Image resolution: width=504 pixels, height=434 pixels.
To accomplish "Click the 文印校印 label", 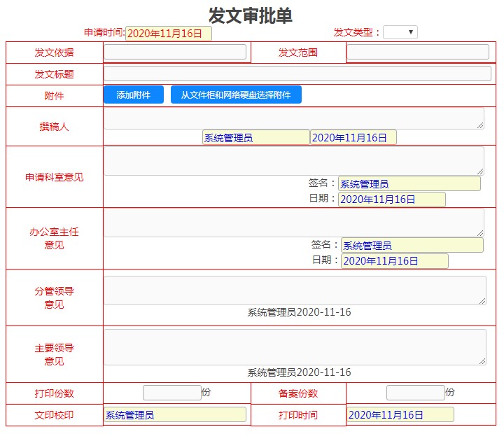I will (x=55, y=415).
